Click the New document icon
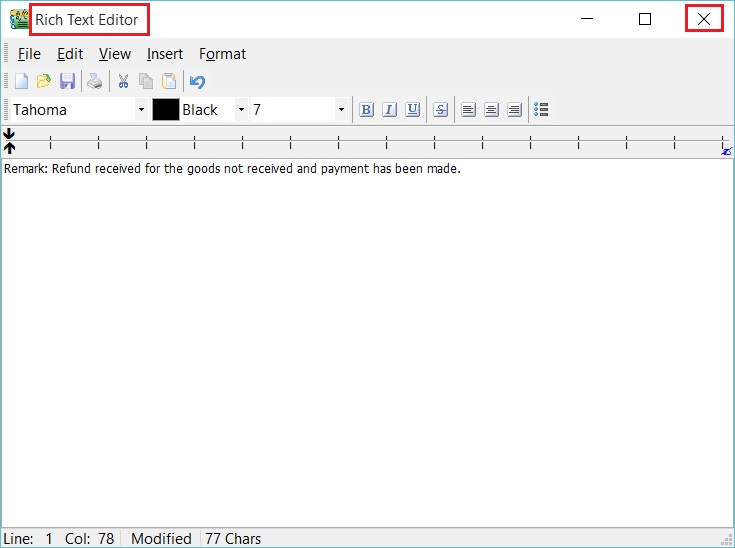The width and height of the screenshot is (735, 548). pyautogui.click(x=21, y=82)
